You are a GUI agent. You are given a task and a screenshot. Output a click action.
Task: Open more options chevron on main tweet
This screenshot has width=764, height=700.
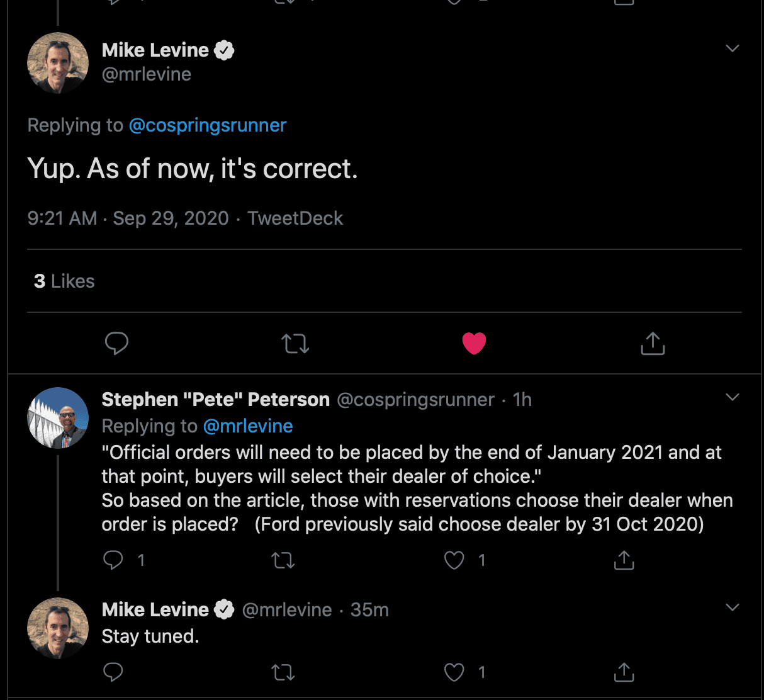tap(733, 48)
